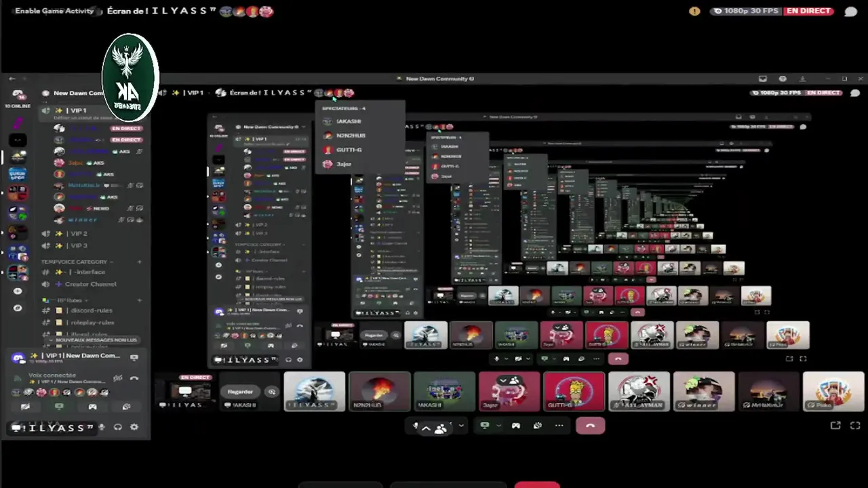Select the GUTTI-G participant tile

pyautogui.click(x=574, y=392)
